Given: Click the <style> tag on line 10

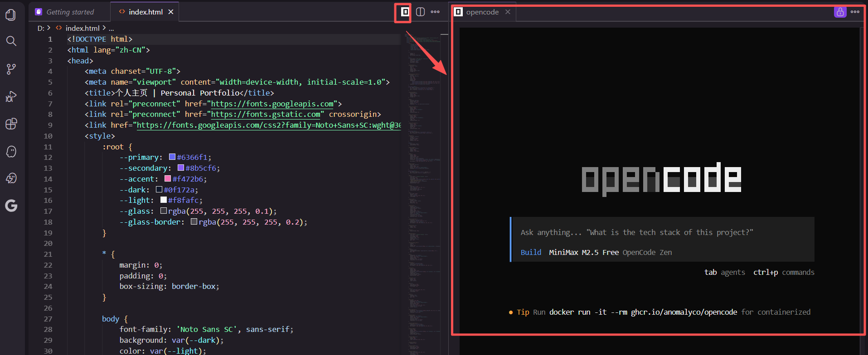Looking at the screenshot, I should 100,136.
